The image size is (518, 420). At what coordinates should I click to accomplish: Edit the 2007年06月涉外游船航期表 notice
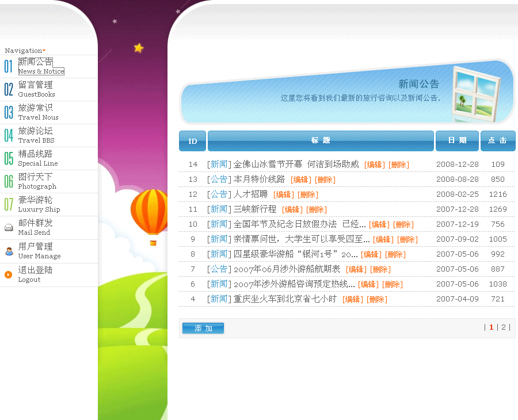point(356,269)
